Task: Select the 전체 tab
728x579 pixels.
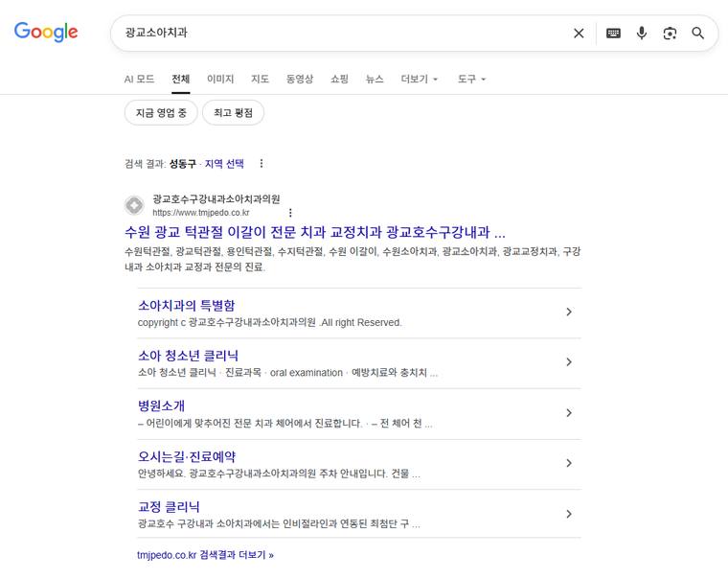Action: pyautogui.click(x=181, y=79)
